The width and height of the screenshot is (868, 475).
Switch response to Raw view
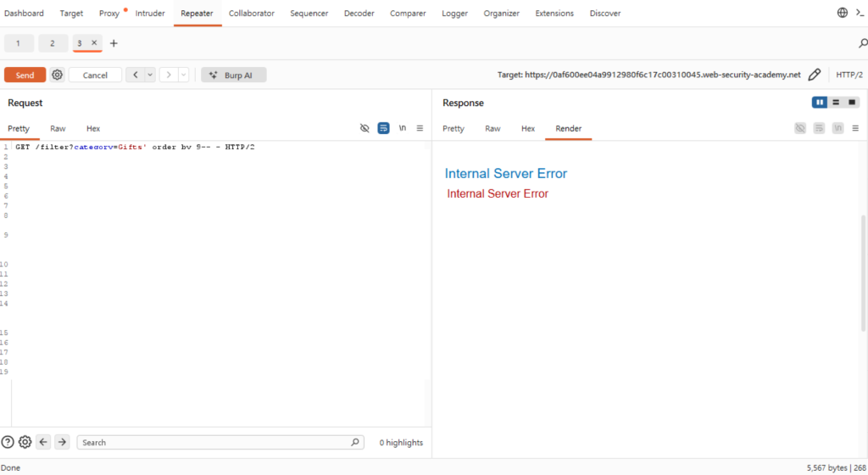tap(492, 128)
